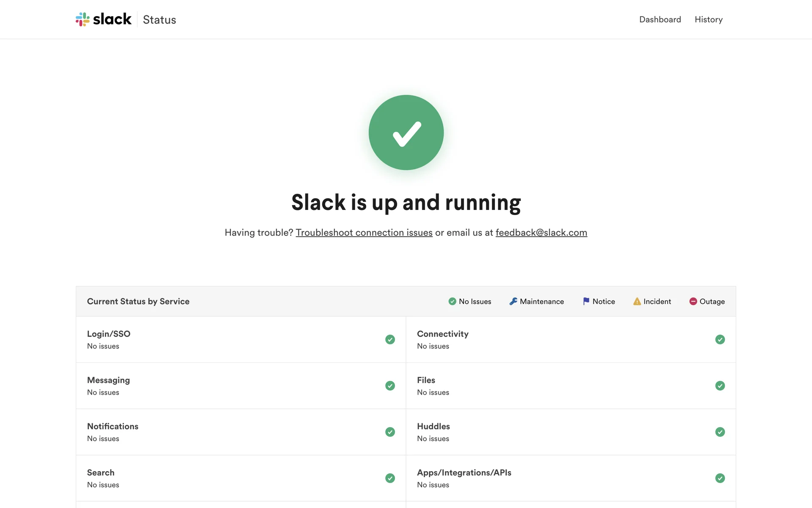Open the Troubleshoot connection issues link
The width and height of the screenshot is (812, 508).
pyautogui.click(x=364, y=232)
